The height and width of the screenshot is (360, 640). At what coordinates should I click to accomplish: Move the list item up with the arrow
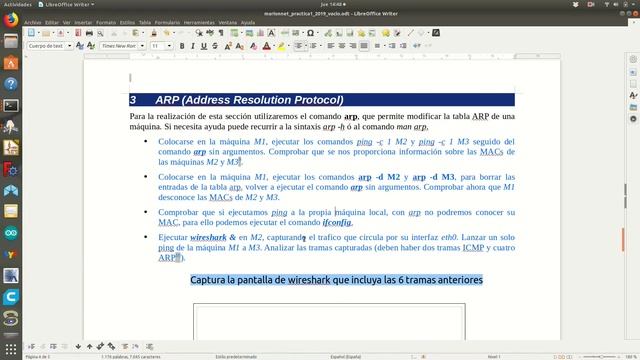click(x=89, y=347)
